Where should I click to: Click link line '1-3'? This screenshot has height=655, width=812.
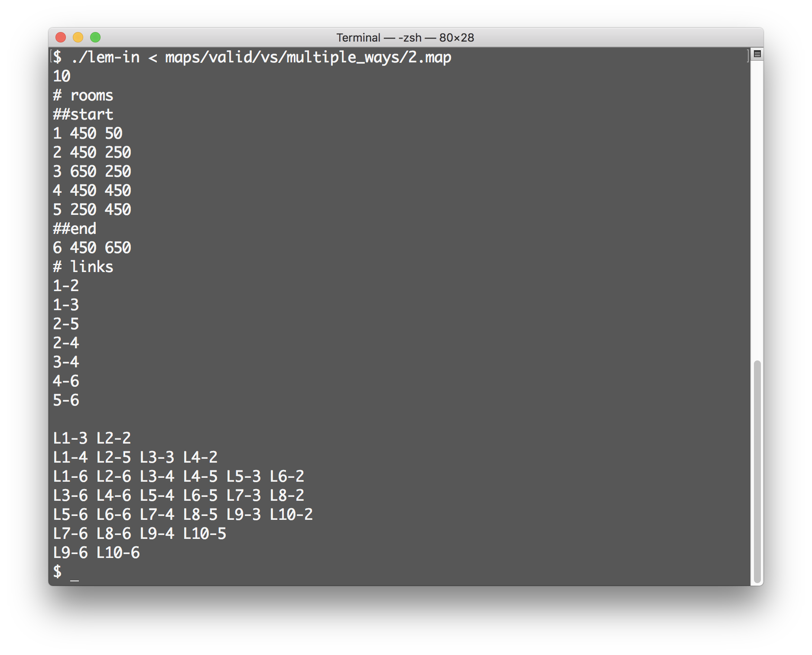pyautogui.click(x=66, y=305)
